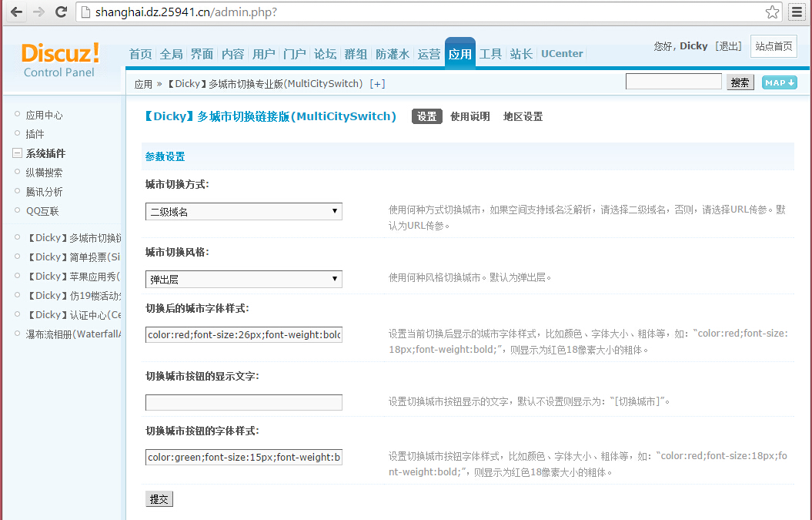Screen dimensions: 812x520
Task: Reload the page with the refresh icon
Action: pyautogui.click(x=61, y=12)
